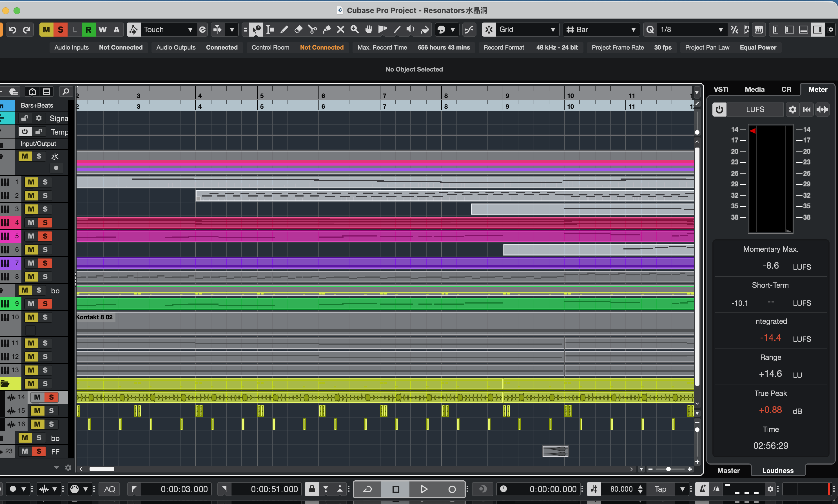Toggle global Solo state S button
This screenshot has height=504, width=838.
coord(61,30)
